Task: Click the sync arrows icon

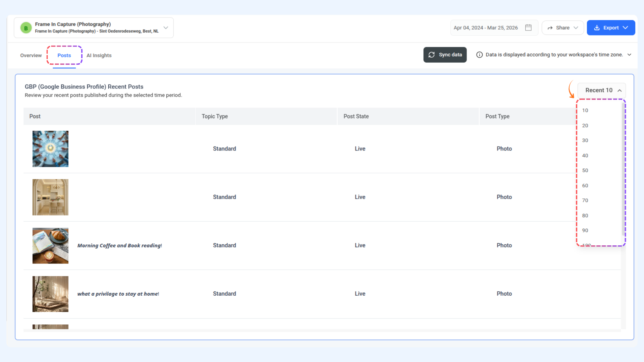Action: pyautogui.click(x=432, y=55)
